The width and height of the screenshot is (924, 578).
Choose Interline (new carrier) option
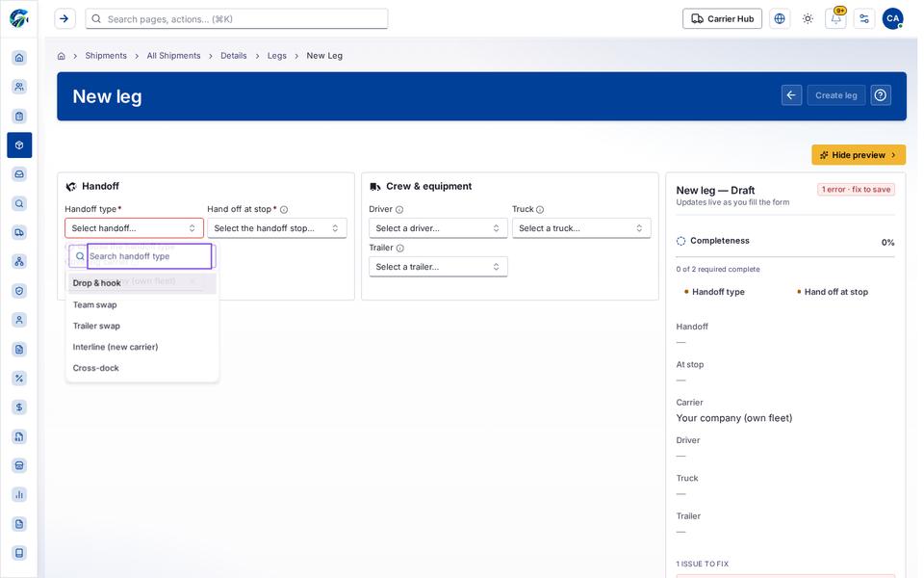[x=142, y=347]
